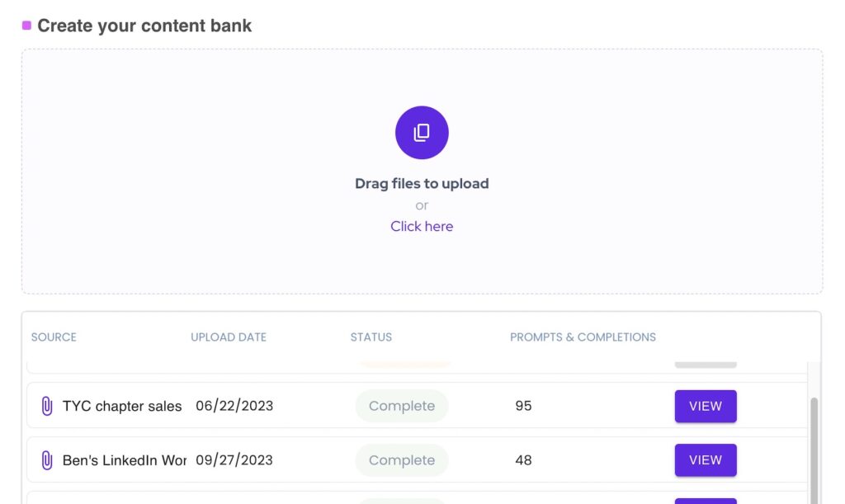845x504 pixels.
Task: Click the purple square bullet next to heading
Action: click(26, 26)
